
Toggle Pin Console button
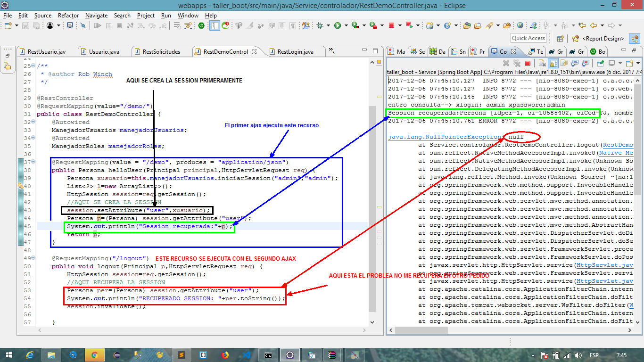(x=601, y=63)
